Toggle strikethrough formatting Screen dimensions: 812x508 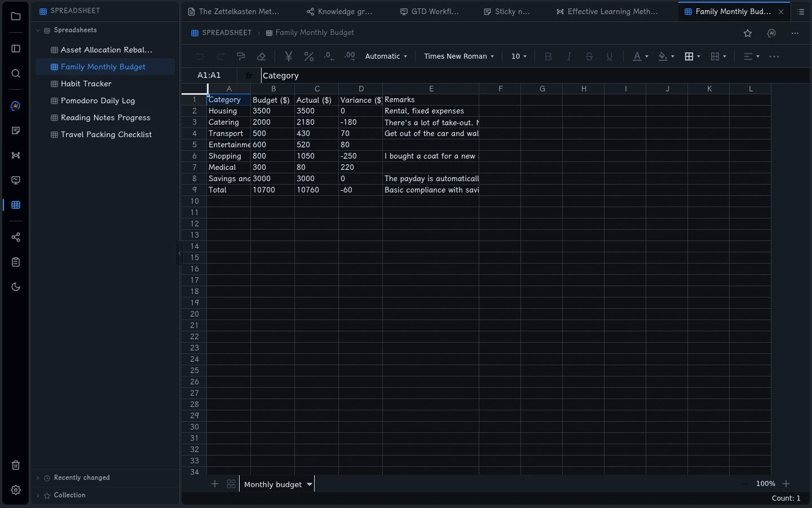[x=589, y=56]
